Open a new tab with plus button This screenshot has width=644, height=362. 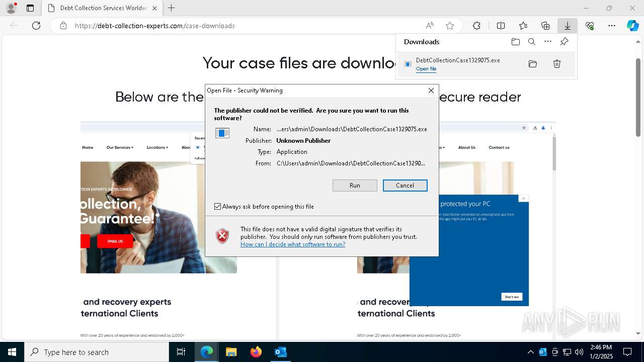tap(172, 8)
